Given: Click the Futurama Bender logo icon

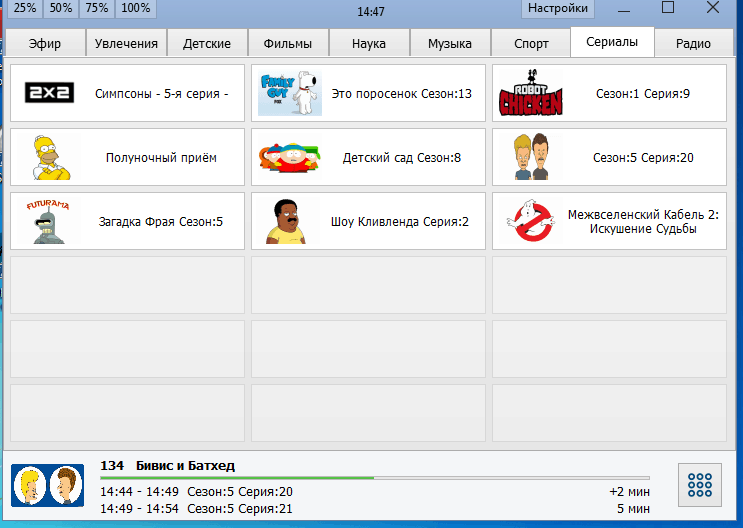Looking at the screenshot, I should click(x=48, y=221).
